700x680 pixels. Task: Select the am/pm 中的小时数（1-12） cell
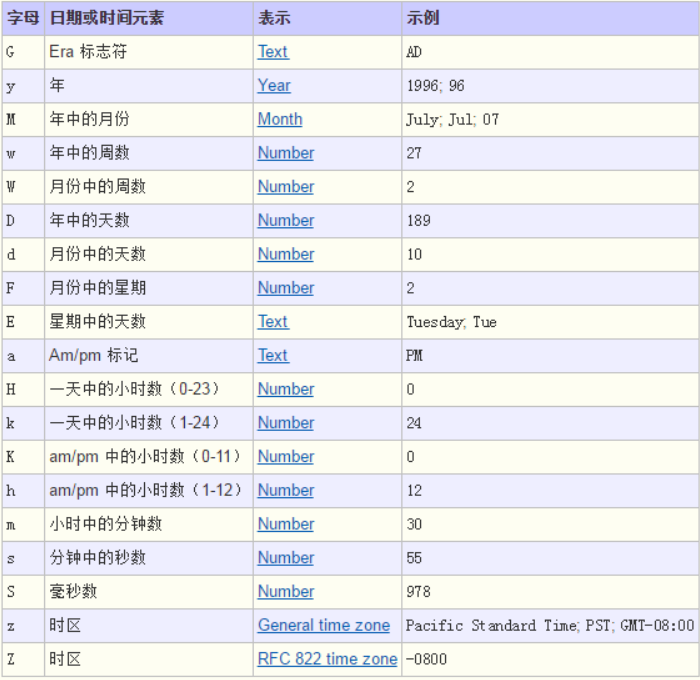click(149, 490)
